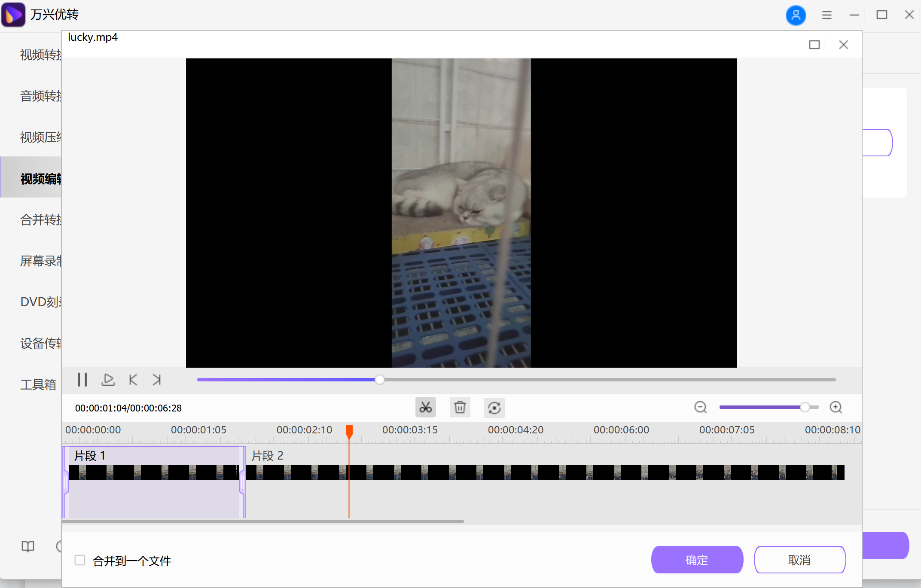Click the scissors cut tool
The image size is (921, 588).
coord(425,407)
